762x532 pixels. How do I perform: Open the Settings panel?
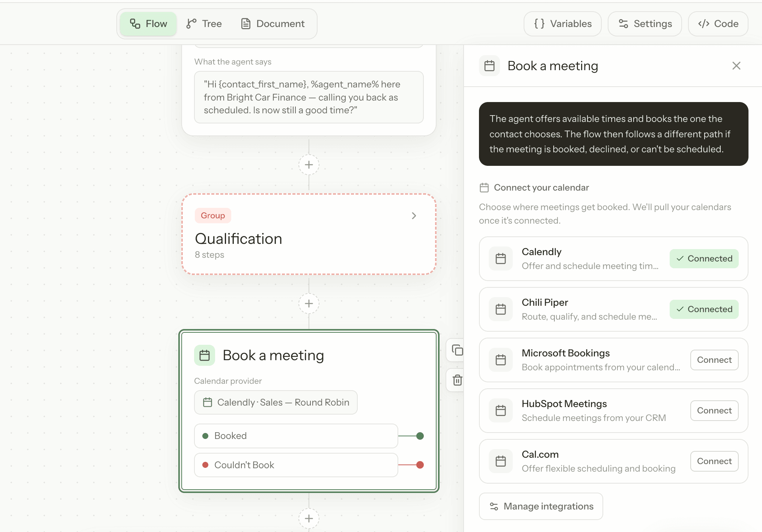645,24
